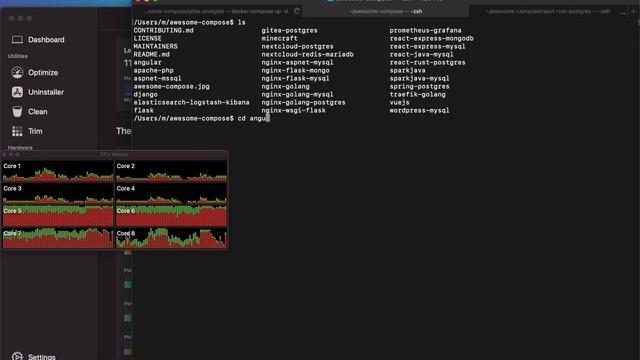Click 'react-rust-postgres' in terminal listing
The height and width of the screenshot is (360, 640).
click(427, 62)
